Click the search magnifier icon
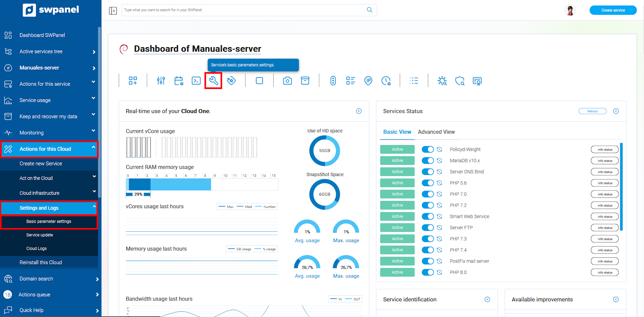 pos(369,10)
